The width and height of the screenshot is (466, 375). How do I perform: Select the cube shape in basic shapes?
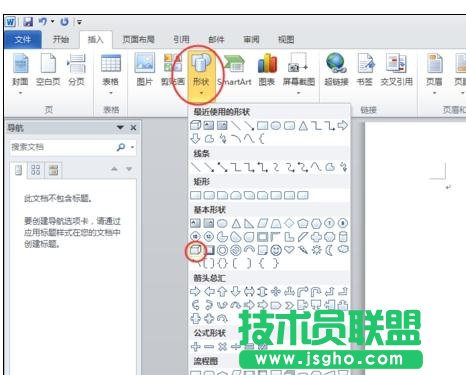(x=196, y=250)
